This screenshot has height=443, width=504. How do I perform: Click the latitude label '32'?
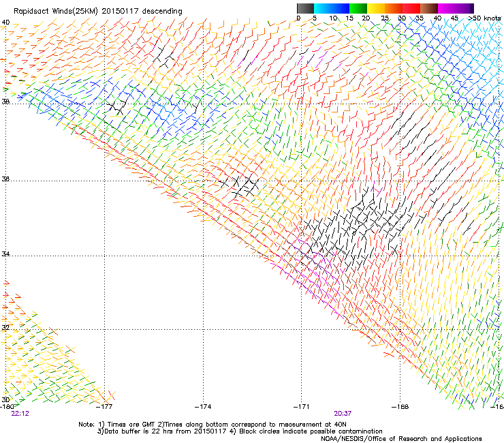tap(5, 328)
